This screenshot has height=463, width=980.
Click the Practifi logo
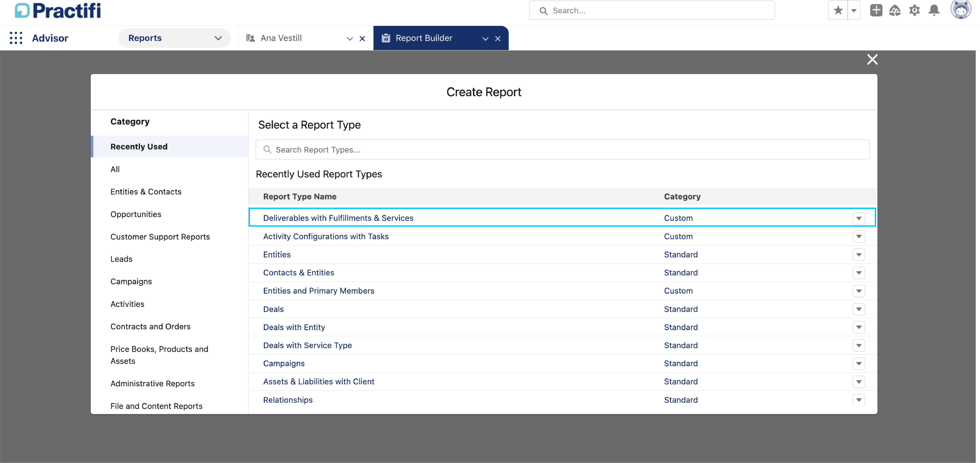(58, 10)
